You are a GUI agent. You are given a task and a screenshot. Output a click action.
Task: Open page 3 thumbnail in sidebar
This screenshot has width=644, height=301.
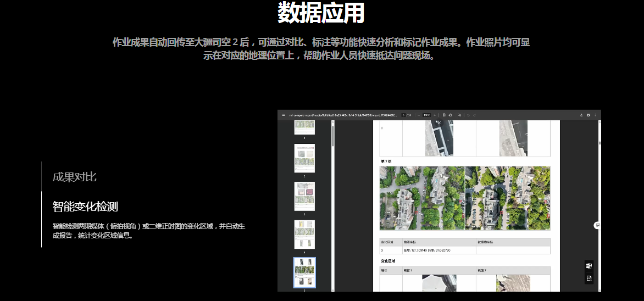coord(304,196)
